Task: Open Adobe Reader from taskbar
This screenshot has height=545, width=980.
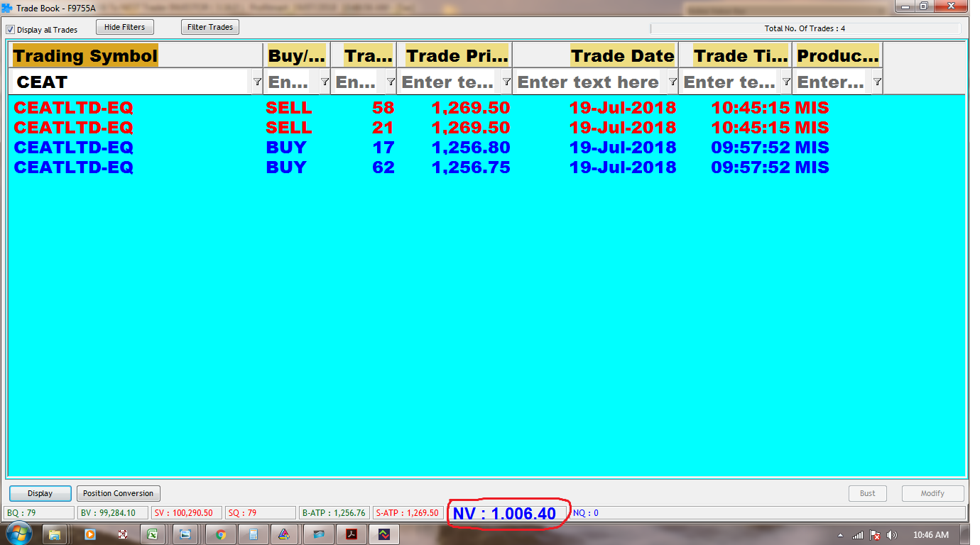Action: coord(351,534)
